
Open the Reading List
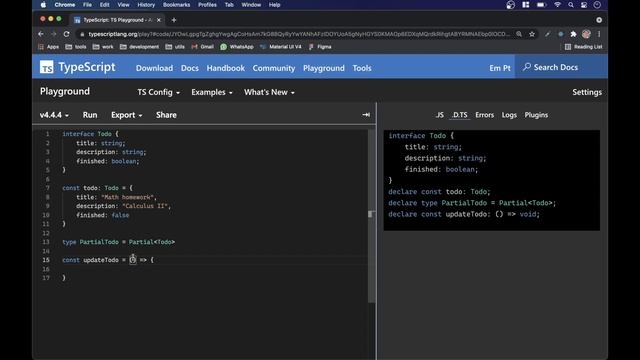584,47
